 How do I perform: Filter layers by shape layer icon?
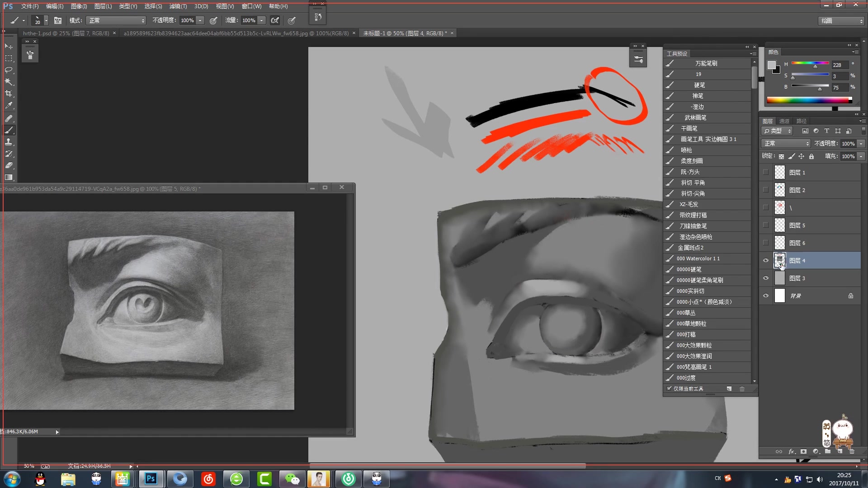pos(838,131)
